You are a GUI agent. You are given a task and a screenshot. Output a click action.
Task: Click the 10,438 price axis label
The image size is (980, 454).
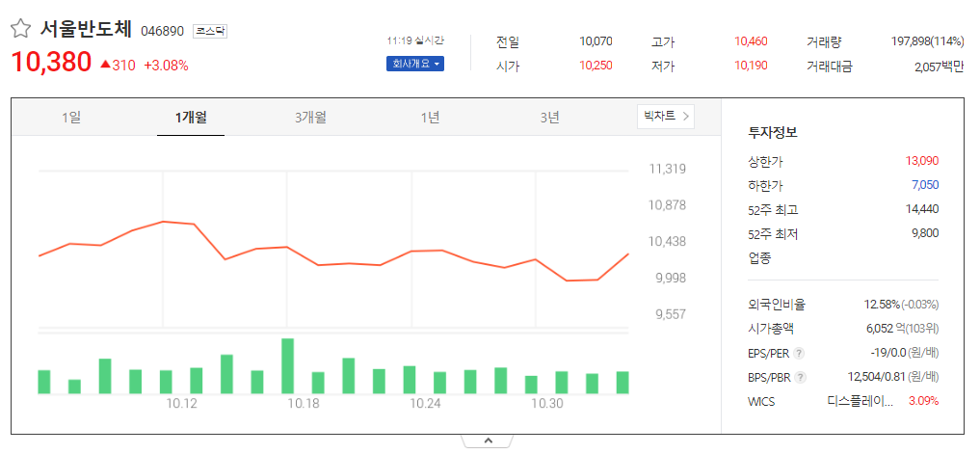(667, 241)
